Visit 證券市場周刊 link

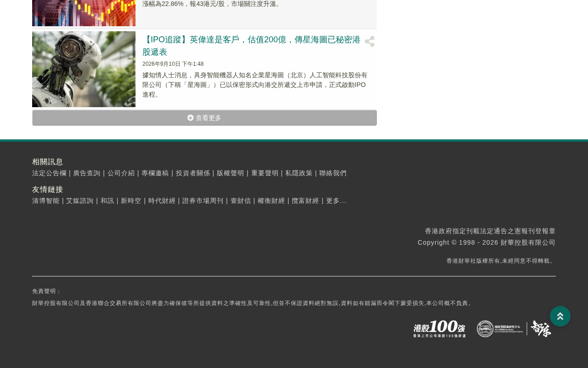(x=203, y=201)
